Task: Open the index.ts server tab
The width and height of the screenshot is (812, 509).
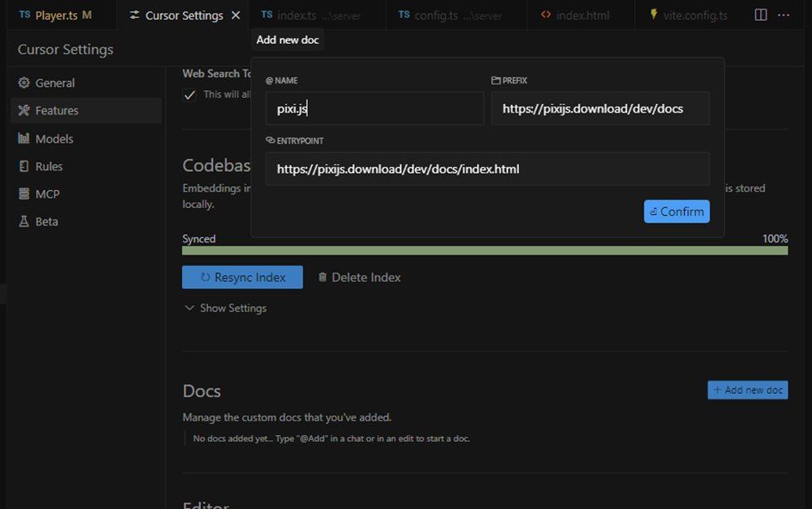Action: tap(317, 15)
